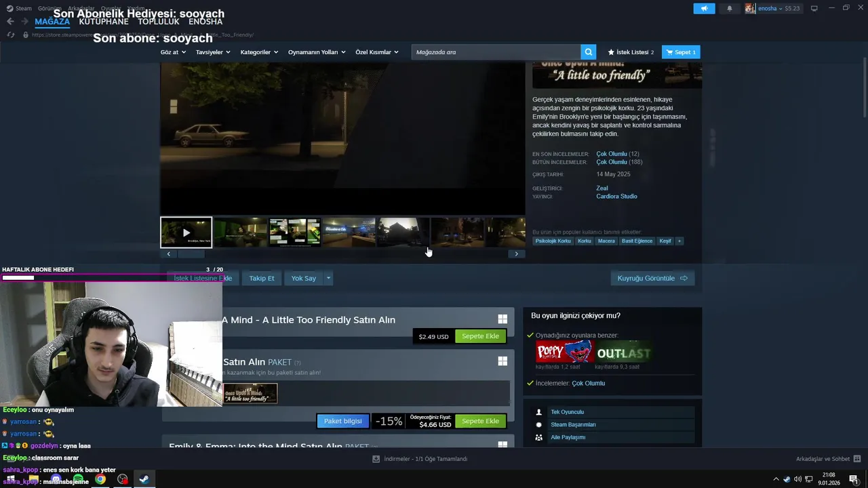Click the thumbnail strip scroll handle

(191, 253)
